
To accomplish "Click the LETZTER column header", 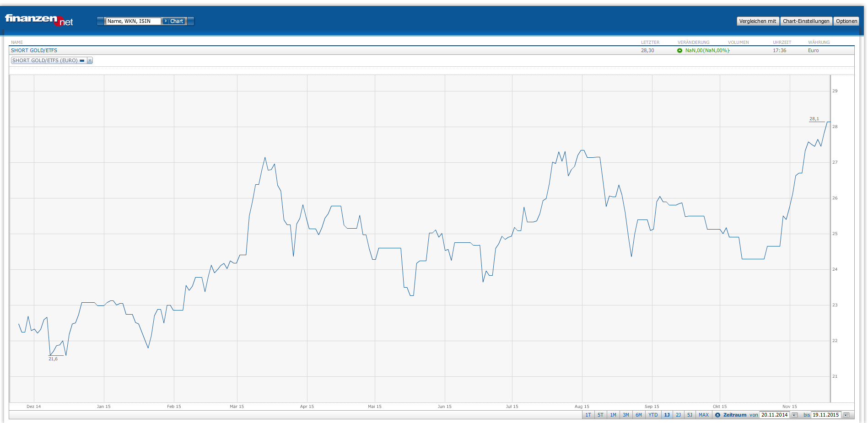I will [650, 43].
